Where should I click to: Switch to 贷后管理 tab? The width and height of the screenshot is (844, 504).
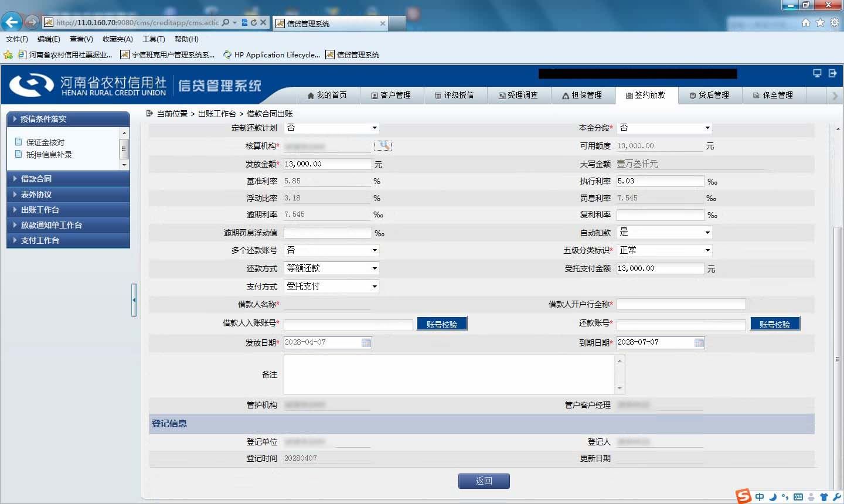coord(709,95)
